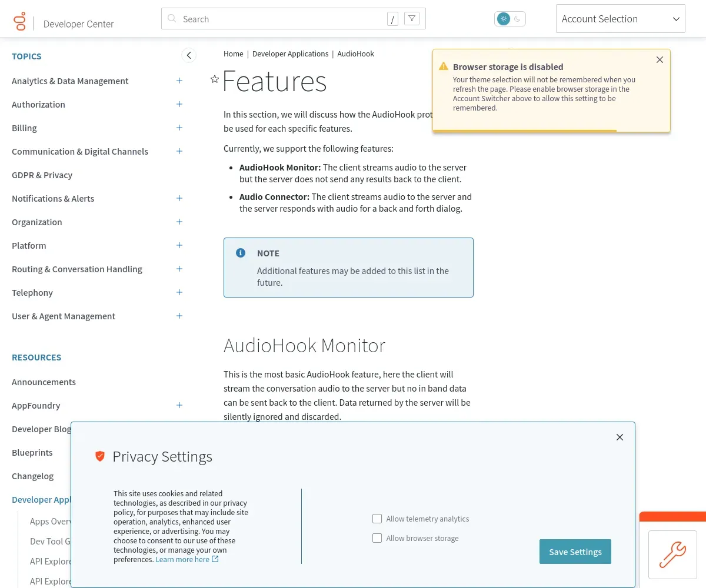Expand the AppFoundry resource
Viewport: 706px width, 588px height.
pyautogui.click(x=179, y=405)
